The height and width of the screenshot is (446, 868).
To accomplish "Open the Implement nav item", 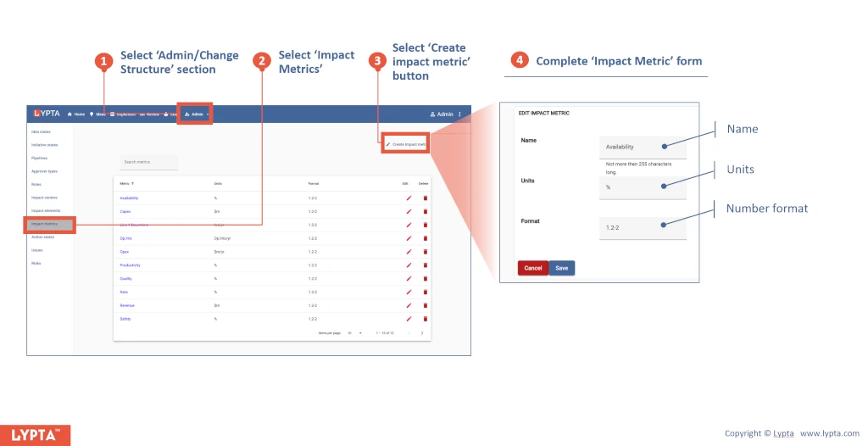I will 123,114.
